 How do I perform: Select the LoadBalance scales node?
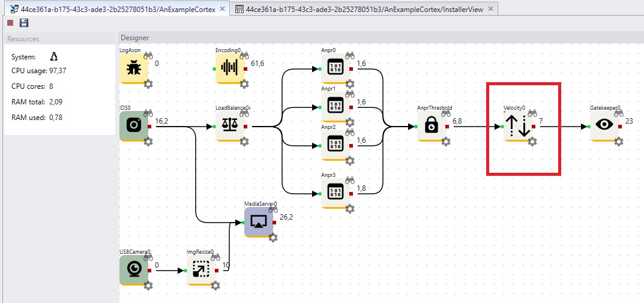[x=230, y=126]
